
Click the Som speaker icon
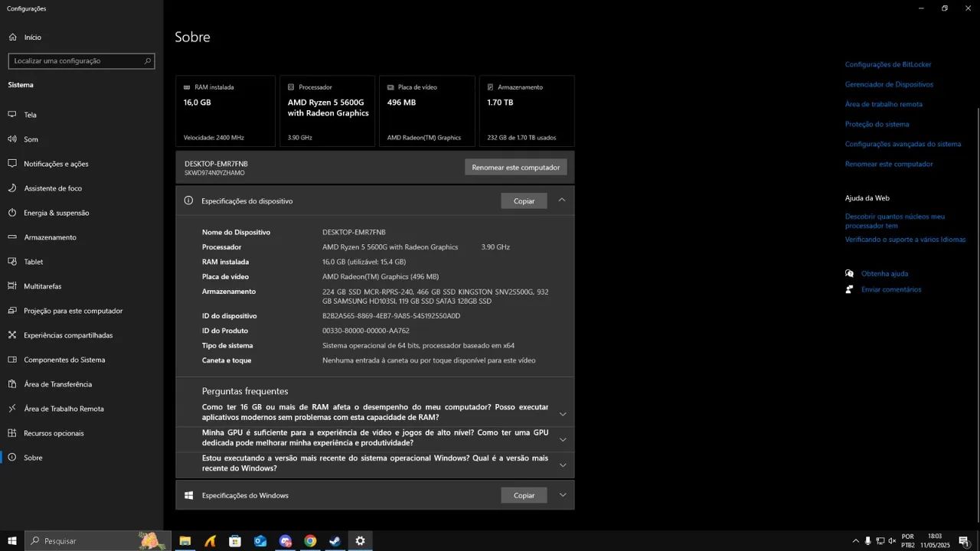pos(12,139)
